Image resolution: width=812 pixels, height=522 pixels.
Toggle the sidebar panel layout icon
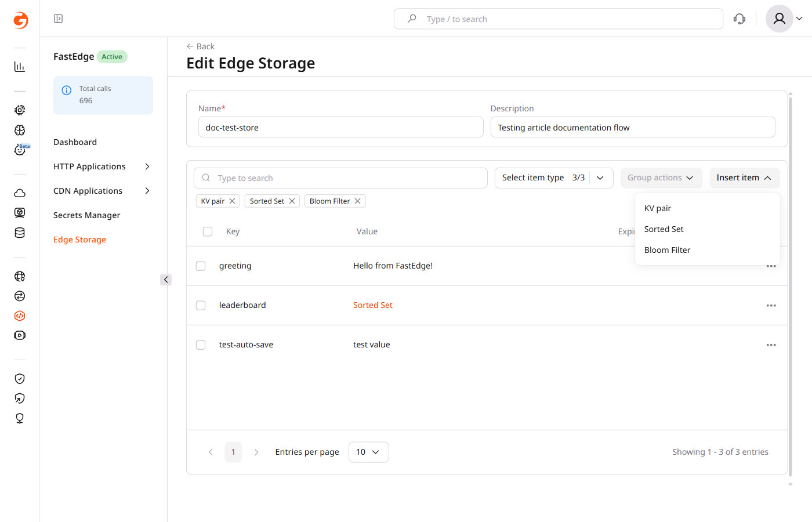point(58,19)
